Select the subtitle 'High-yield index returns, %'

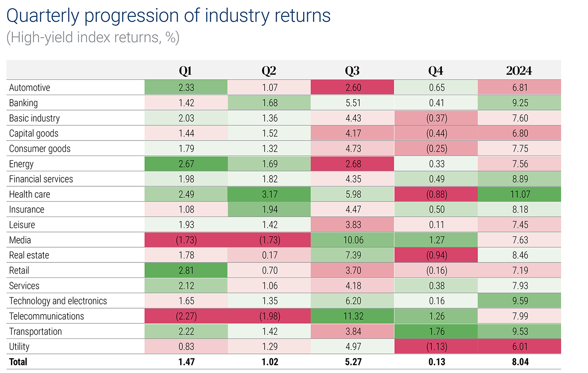click(93, 37)
